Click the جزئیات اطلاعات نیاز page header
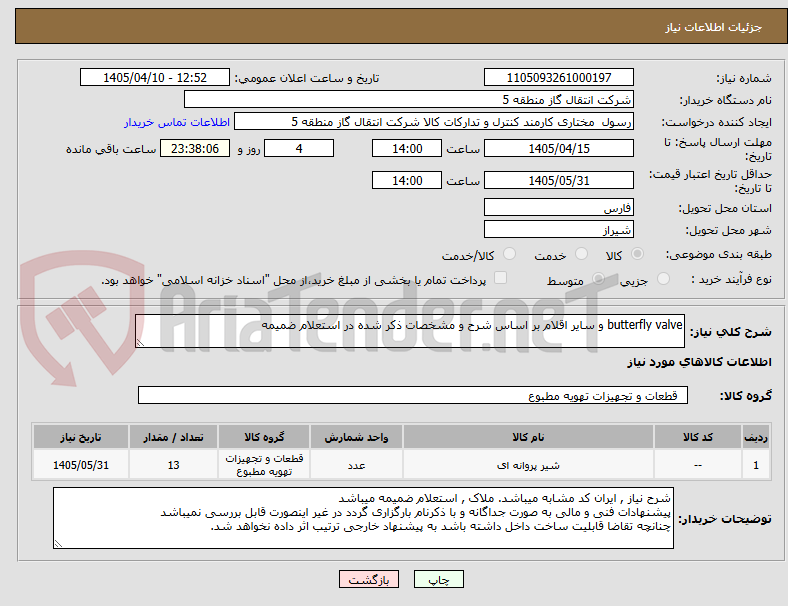This screenshot has height=606, width=788. pos(714,27)
